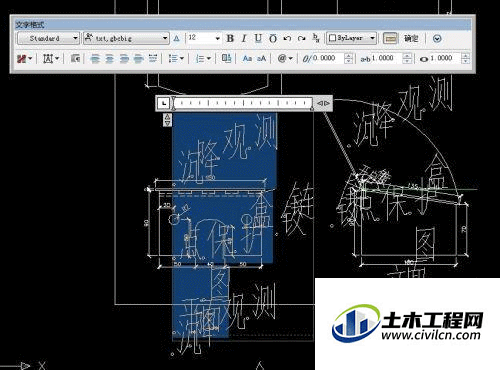
Task: Increase the oblique angle value
Action: pos(348,56)
